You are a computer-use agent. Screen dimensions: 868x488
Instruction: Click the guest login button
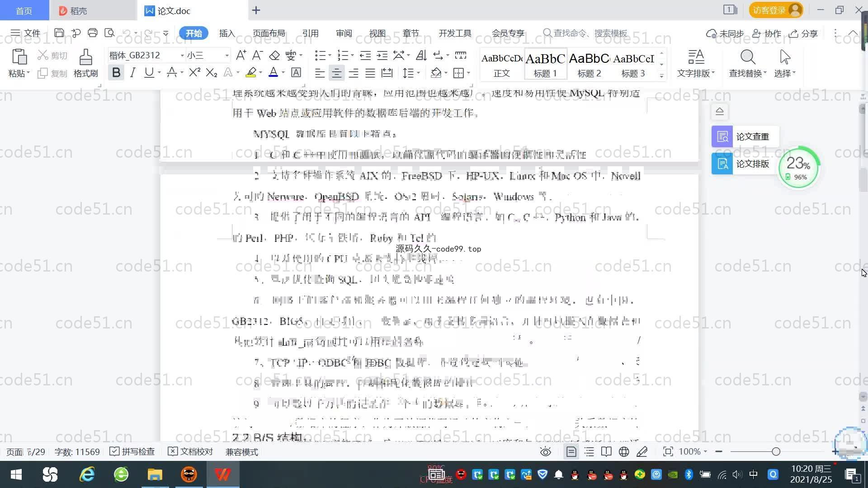(776, 10)
